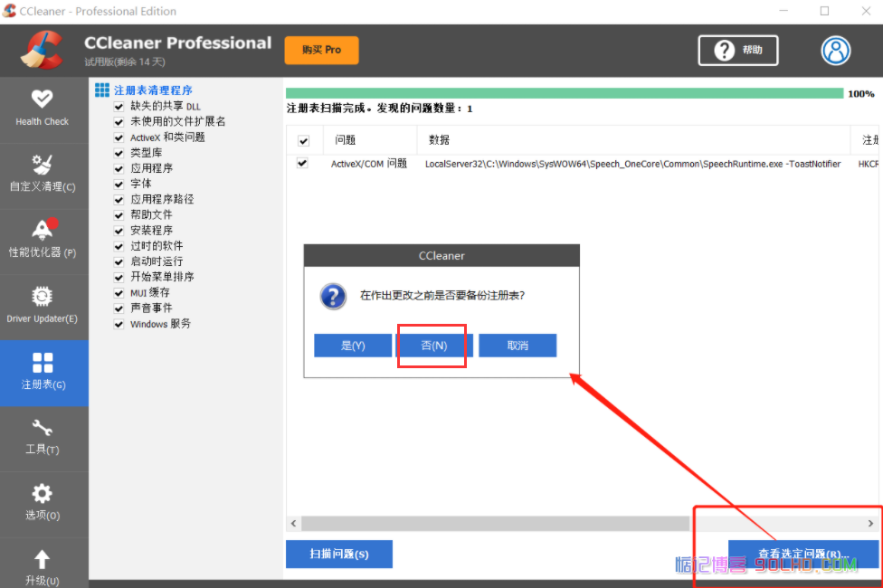Click the 购买 Pro button
The image size is (883, 588).
[321, 50]
